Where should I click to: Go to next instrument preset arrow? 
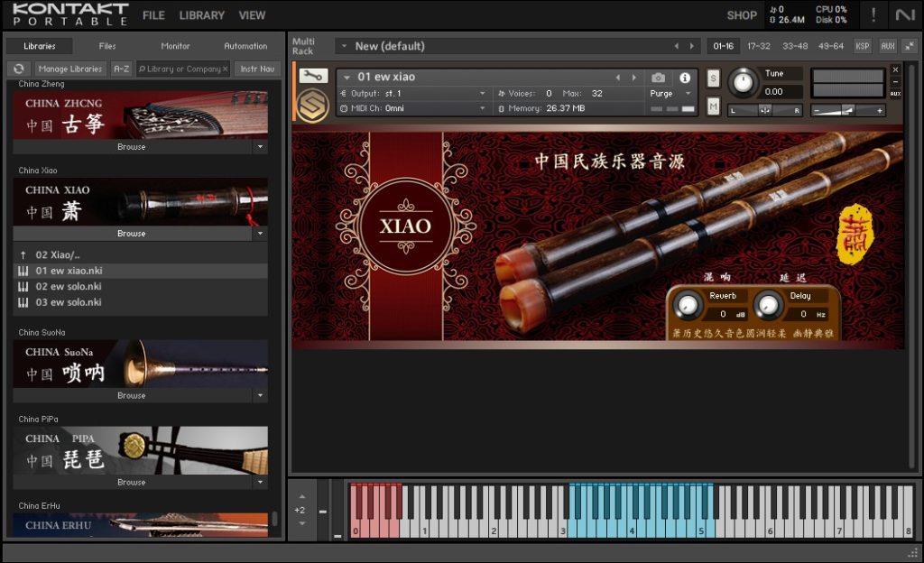click(634, 78)
